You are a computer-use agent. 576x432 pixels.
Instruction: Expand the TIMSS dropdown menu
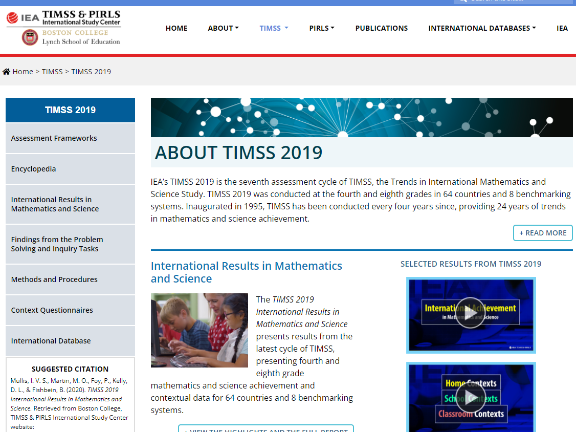tap(274, 28)
